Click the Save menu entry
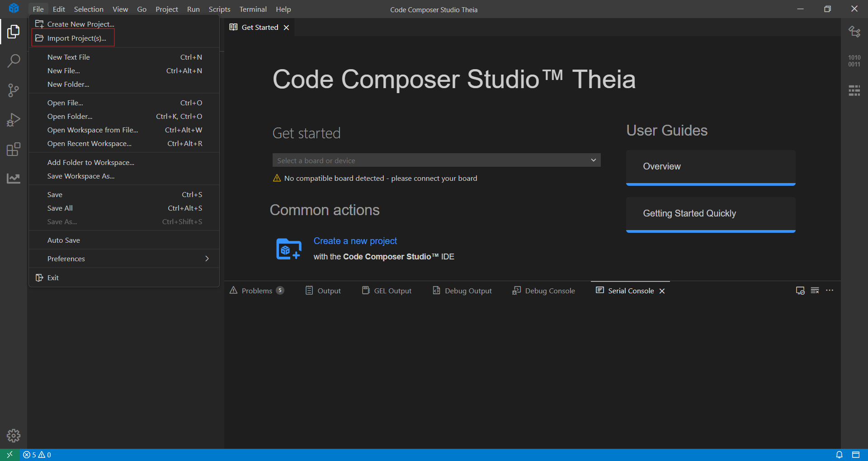Viewport: 868px width, 461px height. click(124, 195)
